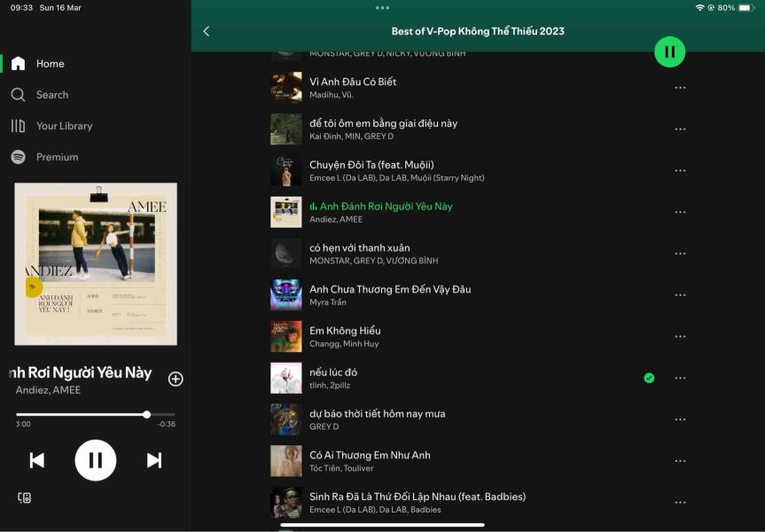Image resolution: width=765 pixels, height=532 pixels.
Task: Open the Premium section
Action: [57, 157]
